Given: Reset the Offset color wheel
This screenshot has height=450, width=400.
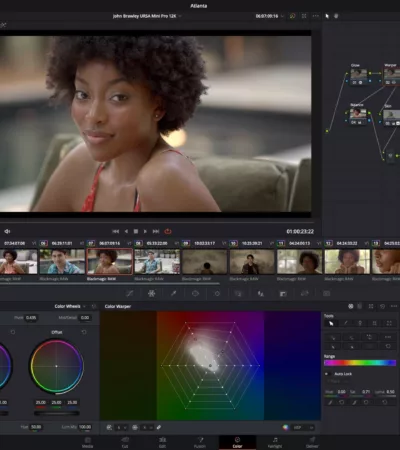Looking at the screenshot, I should coord(84,332).
